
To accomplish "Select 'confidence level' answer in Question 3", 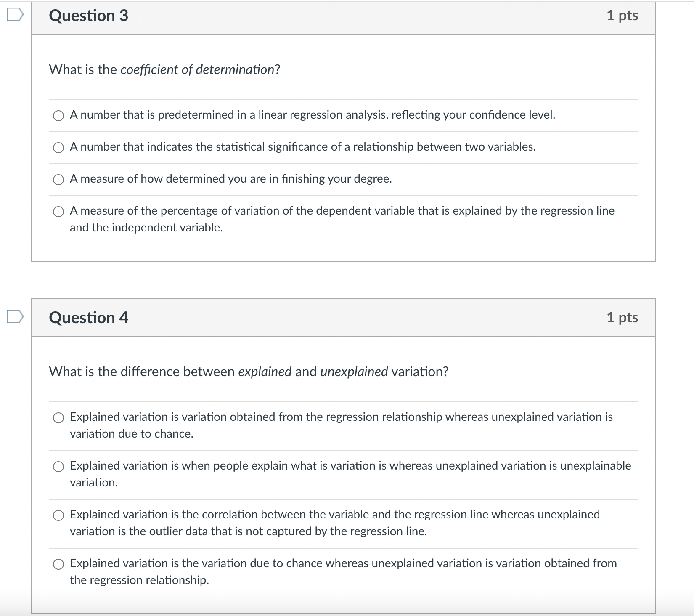I will pos(58,114).
